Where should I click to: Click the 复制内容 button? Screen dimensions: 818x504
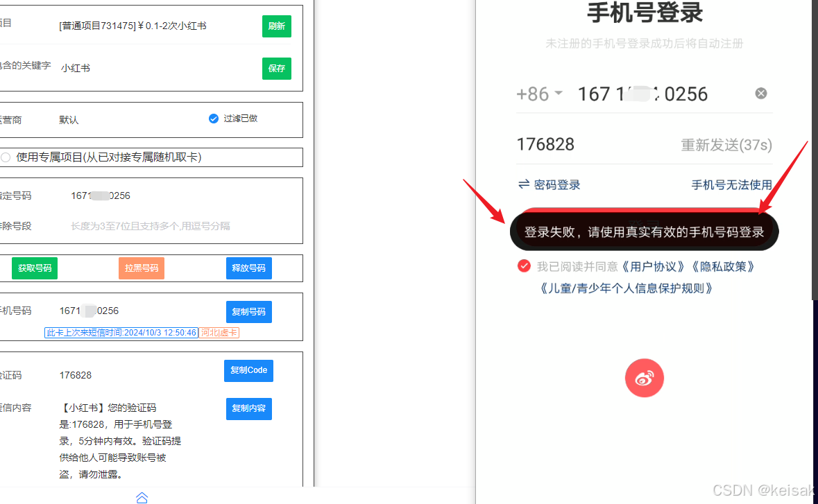point(249,408)
